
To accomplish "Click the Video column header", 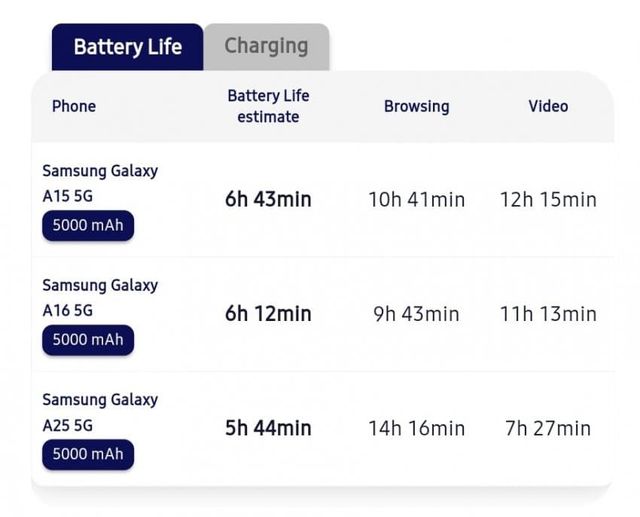I will click(548, 106).
